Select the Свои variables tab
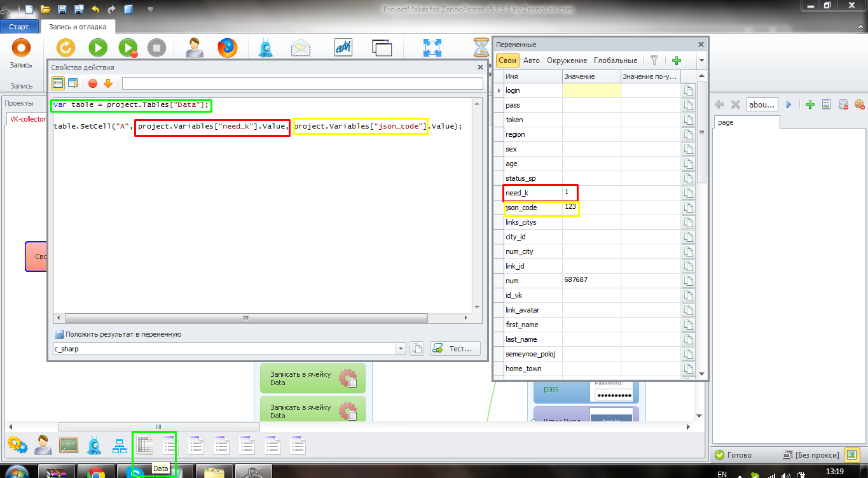The height and width of the screenshot is (478, 868). coord(507,60)
